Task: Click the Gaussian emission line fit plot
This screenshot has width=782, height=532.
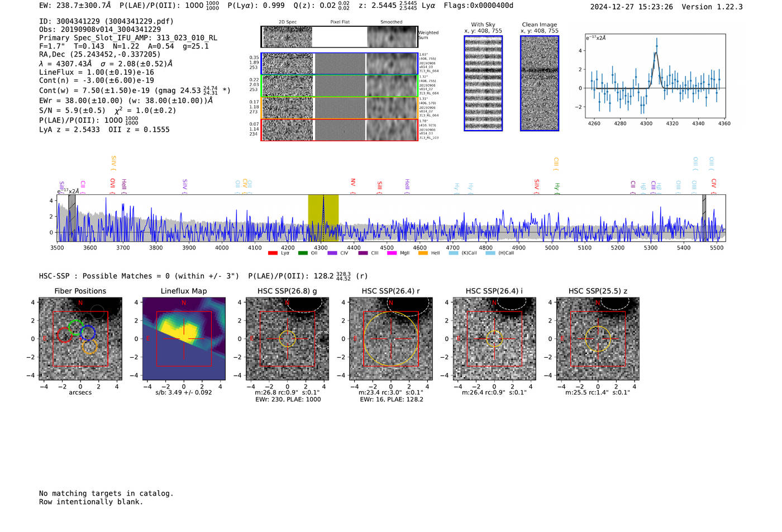Action: (655, 76)
